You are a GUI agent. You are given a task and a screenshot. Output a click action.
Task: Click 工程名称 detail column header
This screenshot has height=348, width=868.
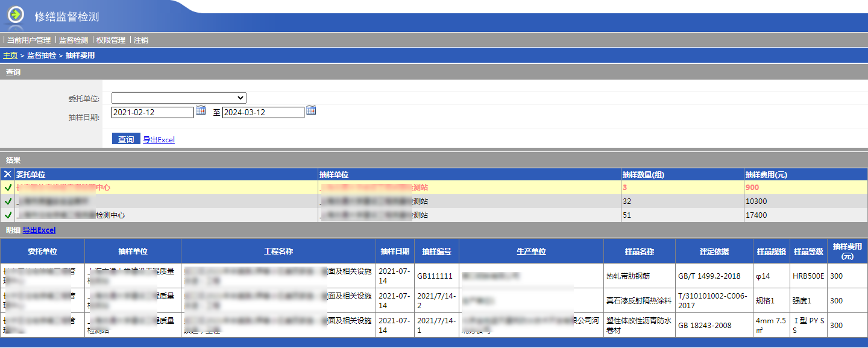coord(278,252)
